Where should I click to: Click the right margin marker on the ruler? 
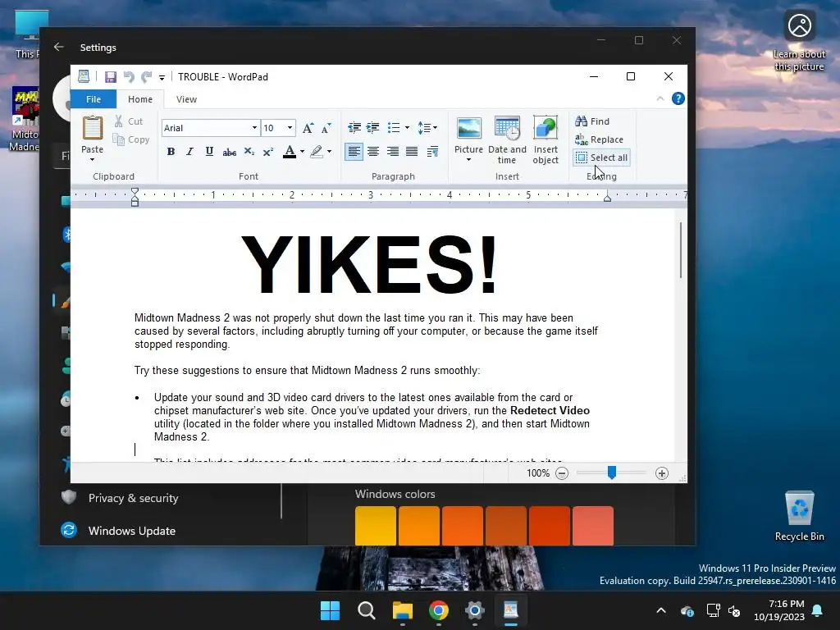click(x=607, y=198)
